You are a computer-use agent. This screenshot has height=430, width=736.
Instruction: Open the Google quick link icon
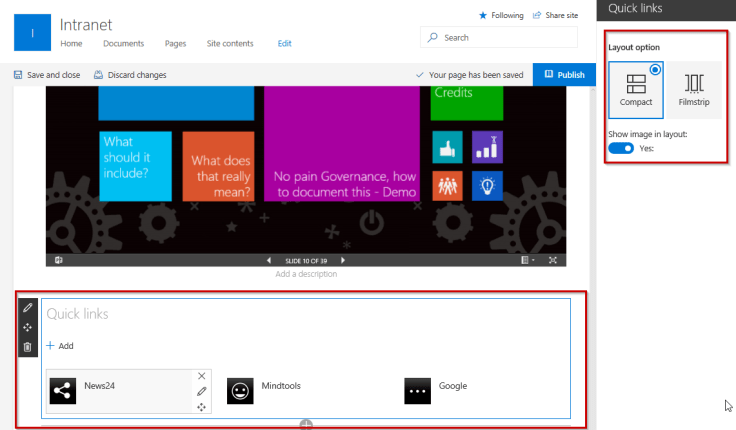[x=417, y=391]
